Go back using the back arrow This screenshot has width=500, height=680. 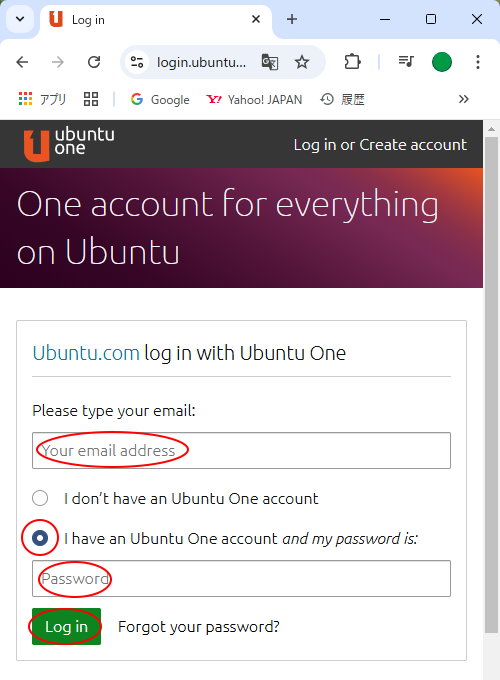tap(22, 62)
